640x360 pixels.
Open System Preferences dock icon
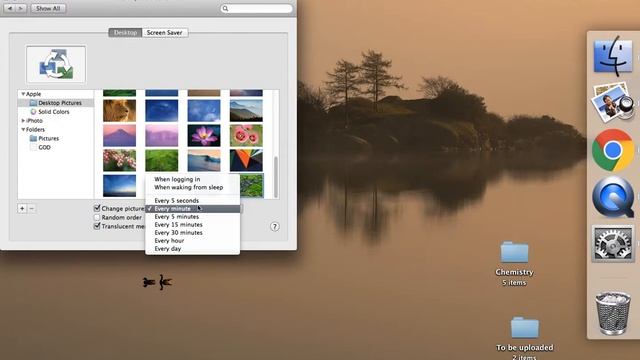[x=613, y=244]
